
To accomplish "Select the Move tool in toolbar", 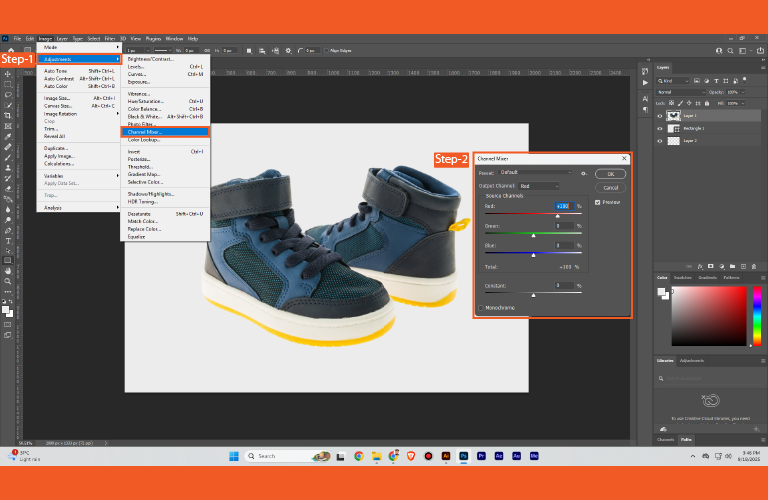I will [8, 74].
